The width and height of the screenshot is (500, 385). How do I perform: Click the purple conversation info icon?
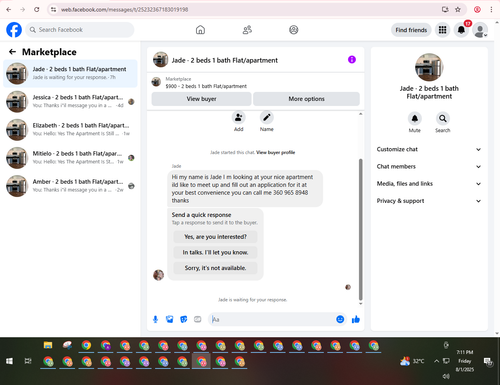pyautogui.click(x=352, y=60)
